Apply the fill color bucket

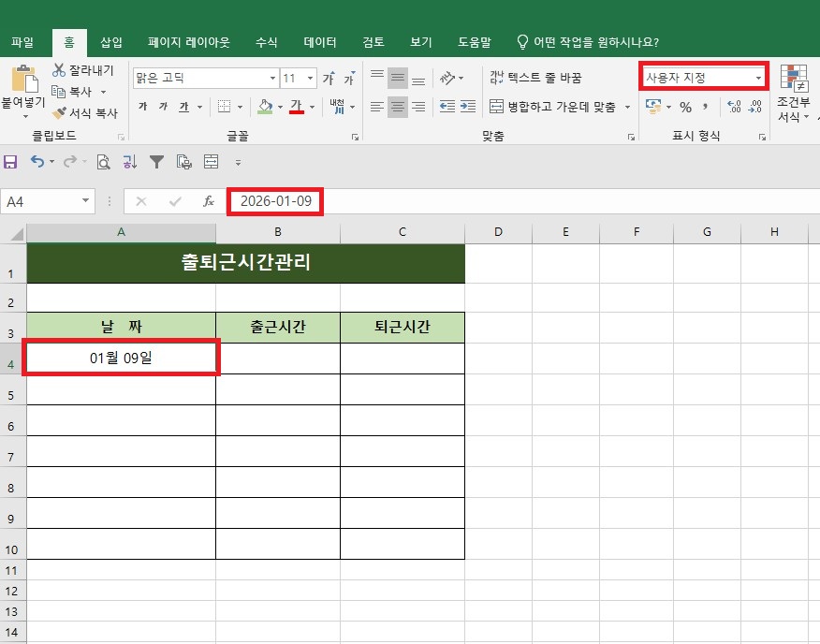tap(265, 107)
